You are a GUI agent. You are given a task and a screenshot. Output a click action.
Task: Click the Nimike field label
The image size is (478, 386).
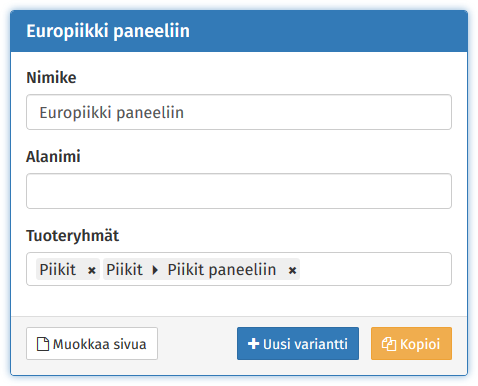click(51, 78)
